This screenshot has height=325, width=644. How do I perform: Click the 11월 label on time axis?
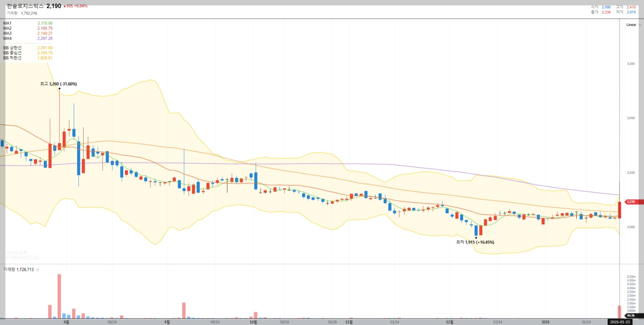pyautogui.click(x=349, y=322)
